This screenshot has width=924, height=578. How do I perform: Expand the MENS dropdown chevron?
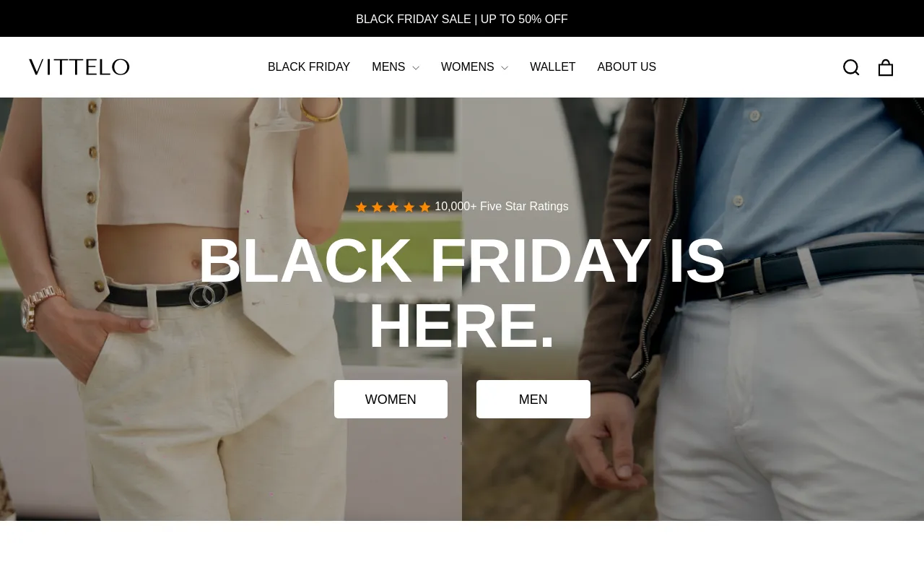click(x=416, y=68)
